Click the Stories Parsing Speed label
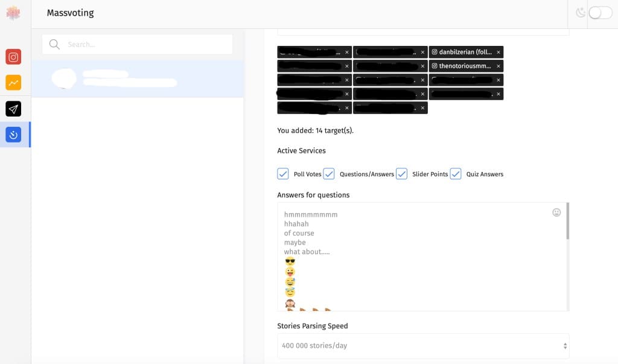Viewport: 618px width, 364px height. 312,326
